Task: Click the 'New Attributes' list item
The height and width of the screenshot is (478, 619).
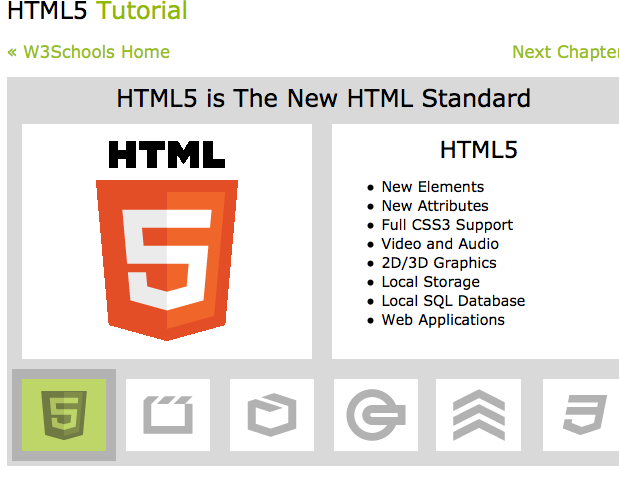Action: click(435, 206)
